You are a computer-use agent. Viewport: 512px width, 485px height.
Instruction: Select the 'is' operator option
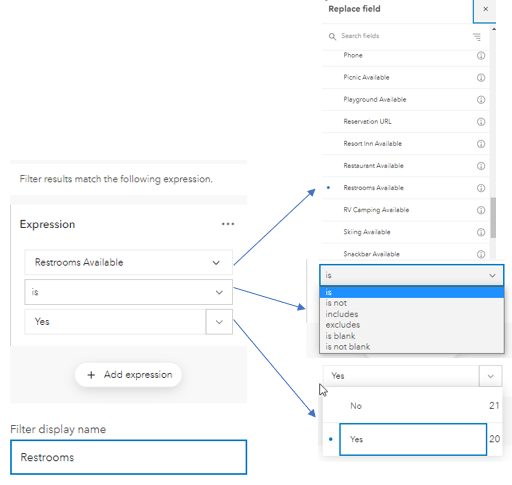point(412,292)
